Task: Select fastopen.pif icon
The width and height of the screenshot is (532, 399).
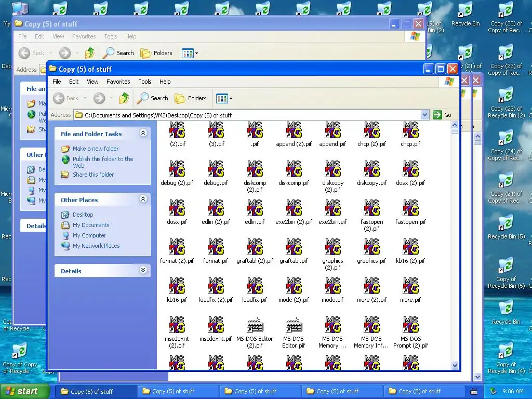Action: (x=410, y=208)
